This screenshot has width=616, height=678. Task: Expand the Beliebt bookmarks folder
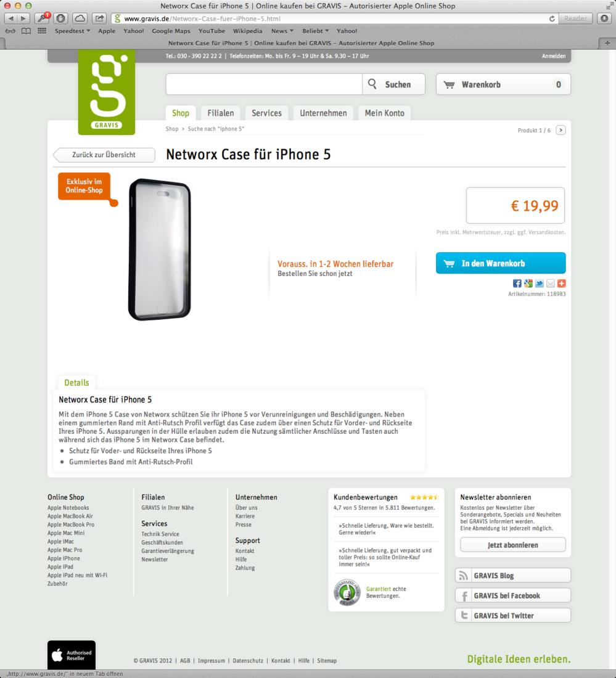[x=315, y=31]
